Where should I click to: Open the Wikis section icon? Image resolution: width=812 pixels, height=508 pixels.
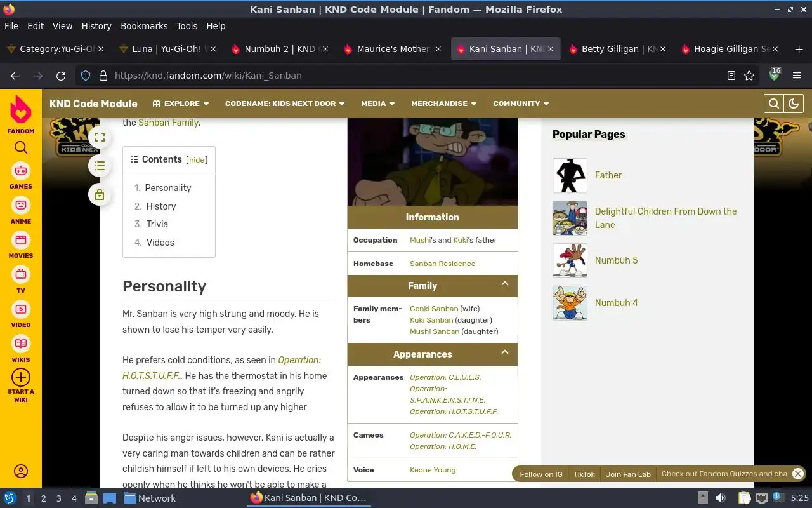21,344
